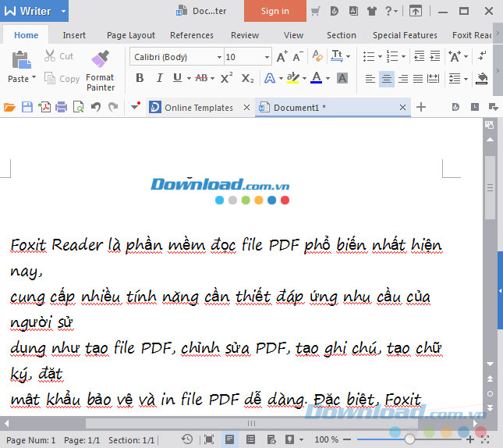The width and height of the screenshot is (503, 448).
Task: Align text left
Action: (x=370, y=78)
